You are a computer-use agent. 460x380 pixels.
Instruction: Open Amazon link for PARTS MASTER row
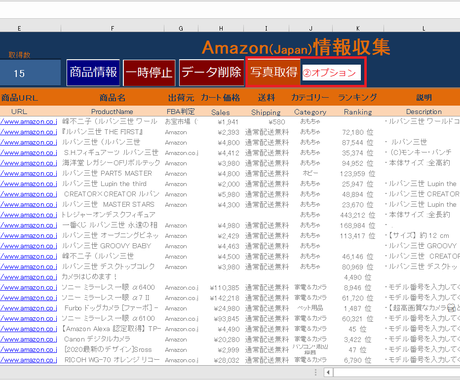(29, 173)
